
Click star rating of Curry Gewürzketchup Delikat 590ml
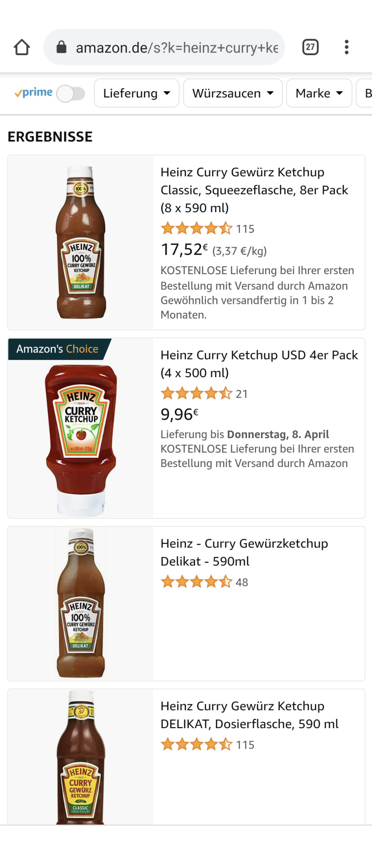[x=197, y=582]
